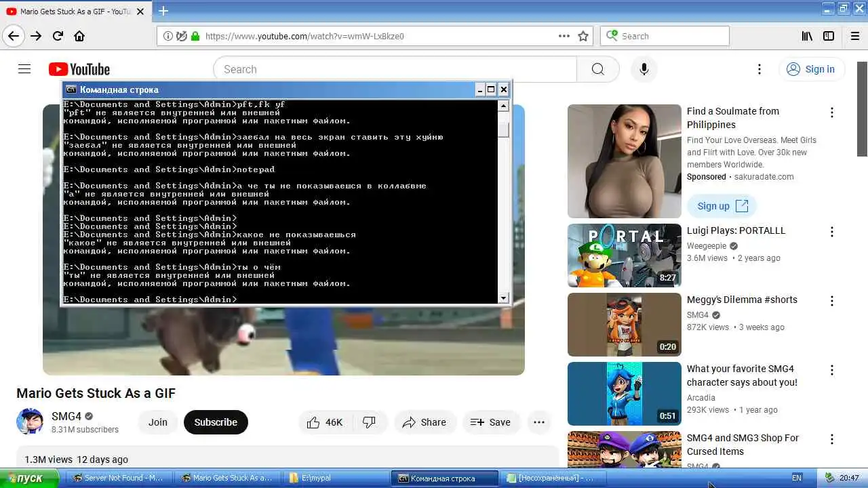This screenshot has height=488, width=868.
Task: Click the page vertical scrollbar
Action: (x=862, y=108)
